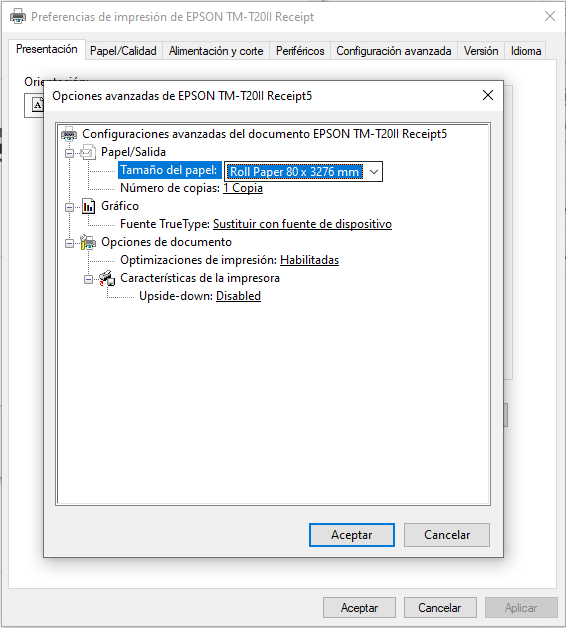Viewport: 566px width, 628px height.
Task: Collapse the Papel/Salida tree node
Action: tap(70, 153)
